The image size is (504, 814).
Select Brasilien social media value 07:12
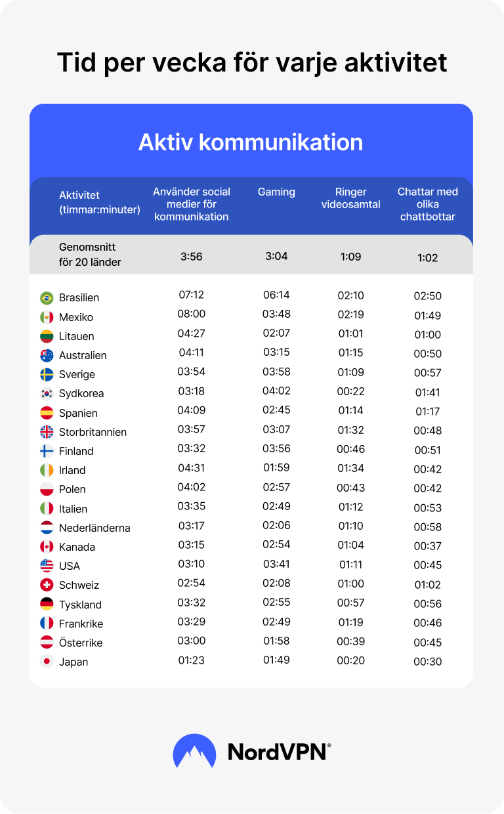[192, 295]
